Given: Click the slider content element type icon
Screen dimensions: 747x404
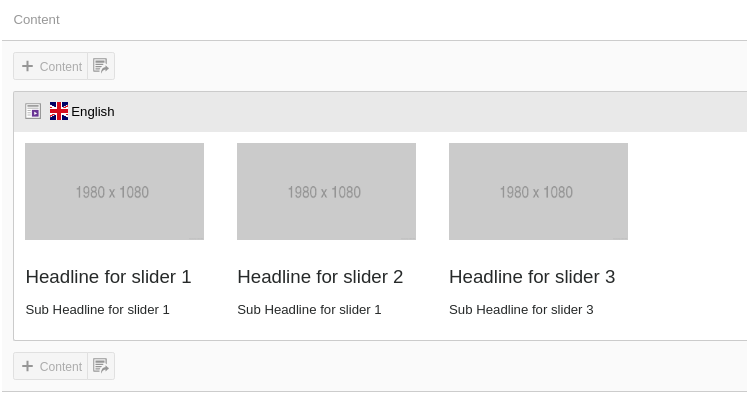Looking at the screenshot, I should (33, 111).
